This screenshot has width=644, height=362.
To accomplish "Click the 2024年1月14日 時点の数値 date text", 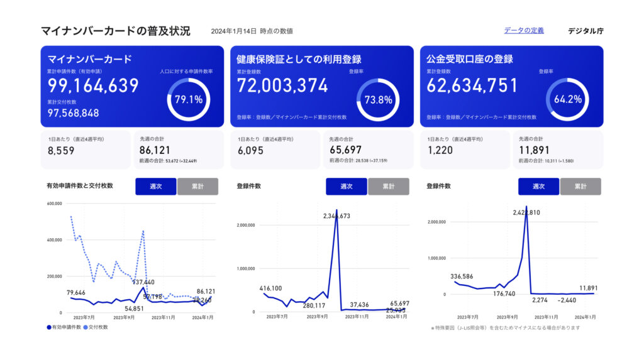I will tap(252, 31).
